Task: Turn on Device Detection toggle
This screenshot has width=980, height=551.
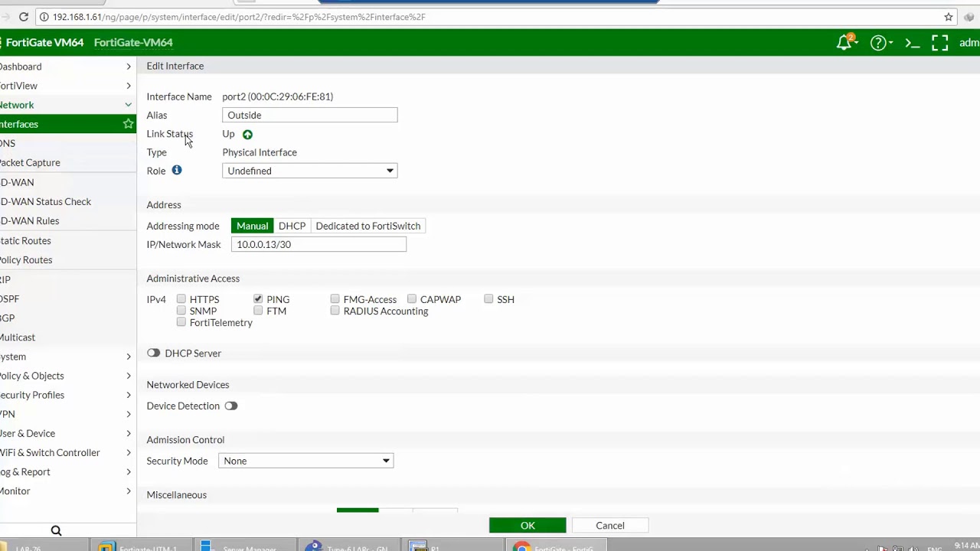Action: coord(230,406)
